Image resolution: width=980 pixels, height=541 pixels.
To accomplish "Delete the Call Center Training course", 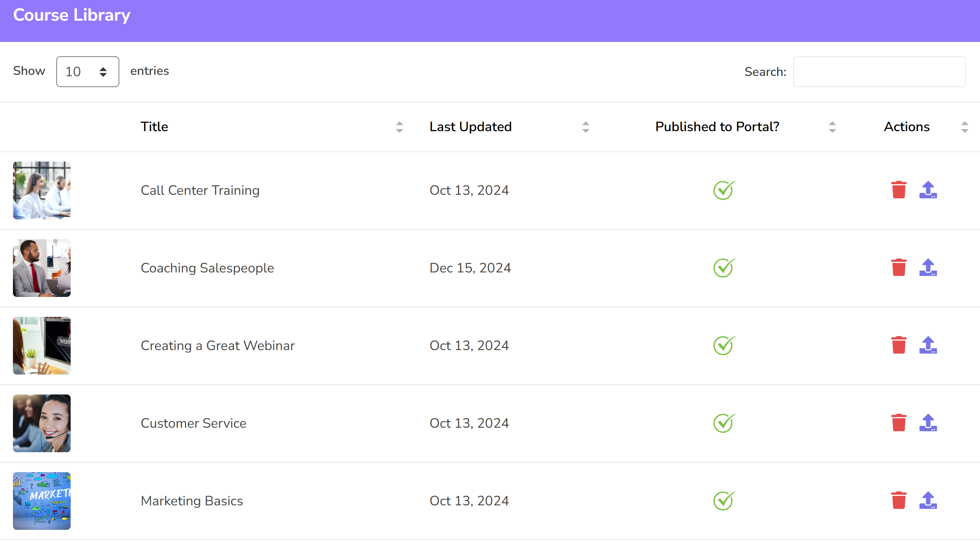I will coord(898,190).
